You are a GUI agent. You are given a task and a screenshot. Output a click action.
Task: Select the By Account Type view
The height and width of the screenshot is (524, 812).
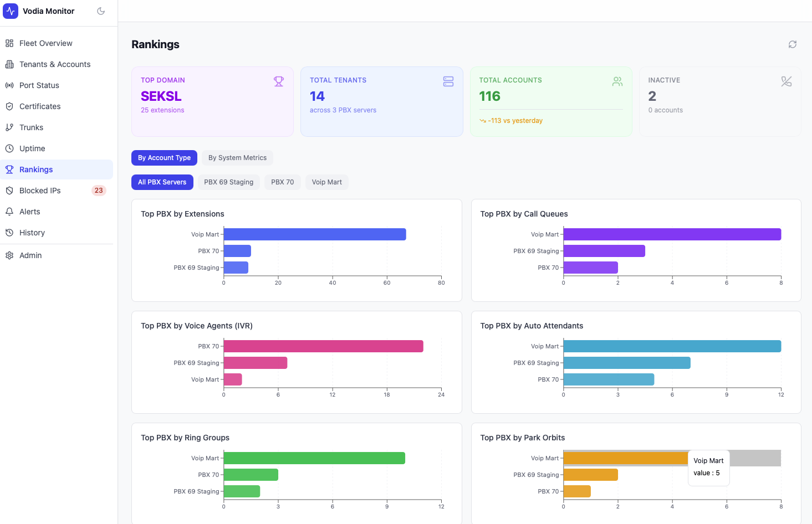coord(164,158)
